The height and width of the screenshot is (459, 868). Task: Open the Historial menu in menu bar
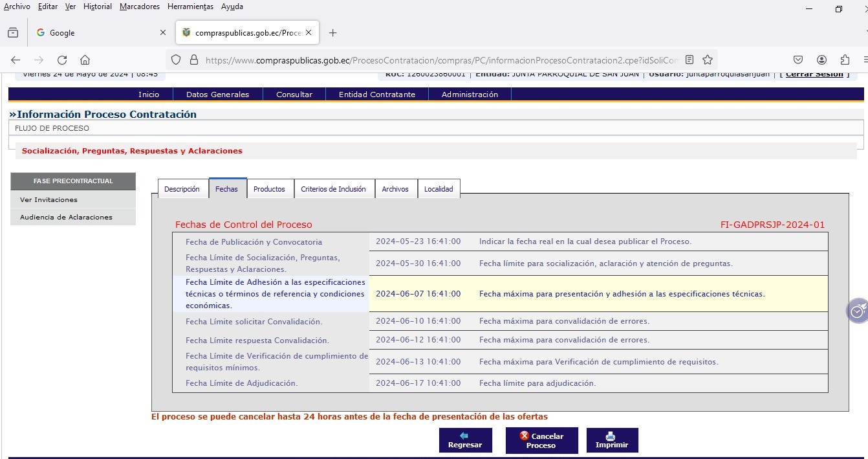coord(98,6)
